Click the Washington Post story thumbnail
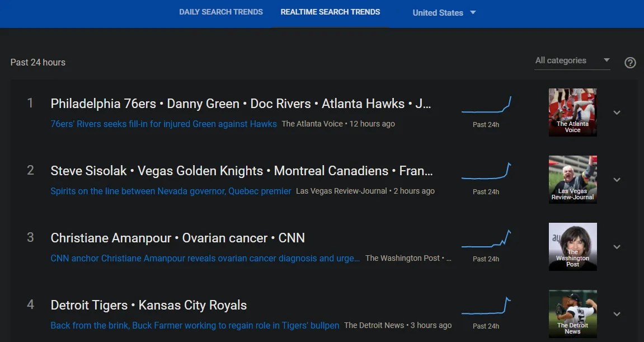The image size is (644, 342). [572, 246]
